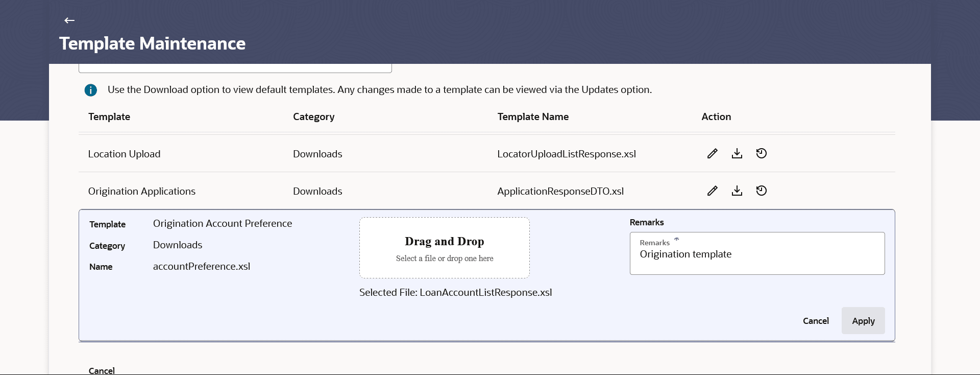Image resolution: width=980 pixels, height=375 pixels.
Task: View update history for Origination Applications
Action: [x=762, y=191]
